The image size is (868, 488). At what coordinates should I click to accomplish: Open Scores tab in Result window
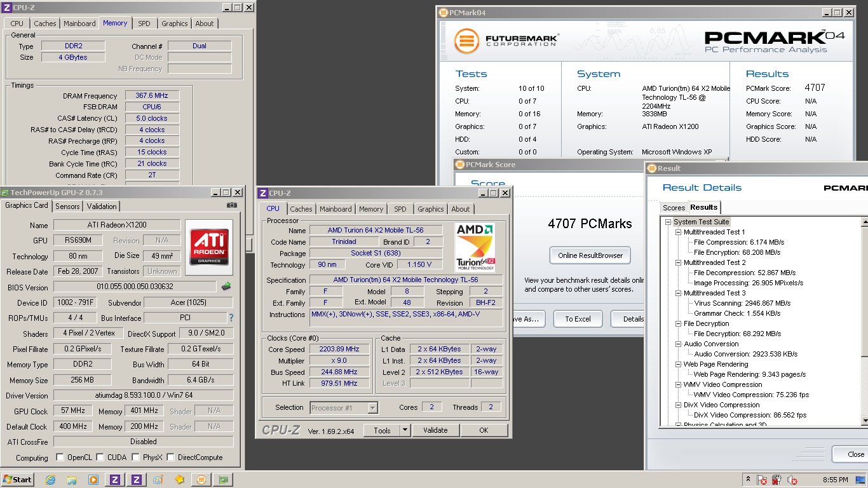pyautogui.click(x=674, y=208)
